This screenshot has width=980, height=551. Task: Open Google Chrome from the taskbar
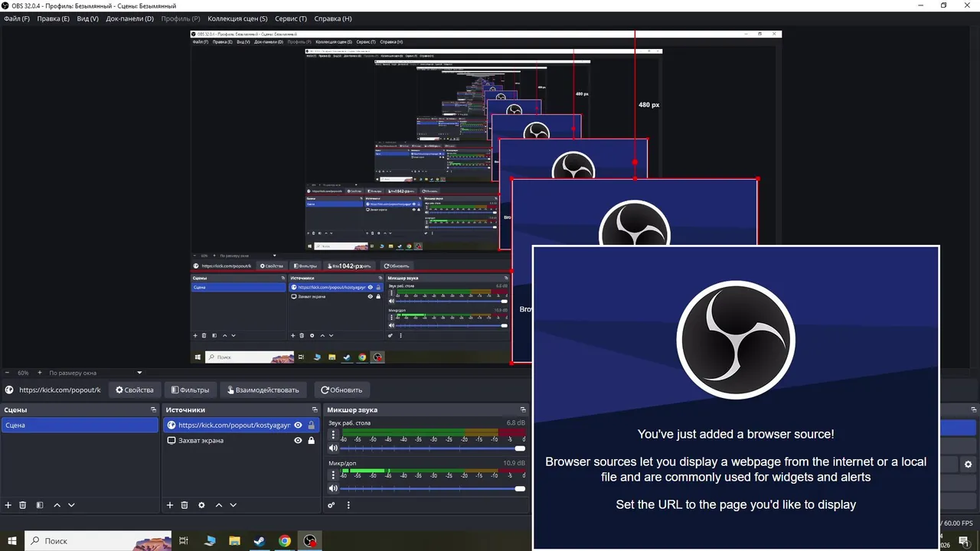(285, 541)
